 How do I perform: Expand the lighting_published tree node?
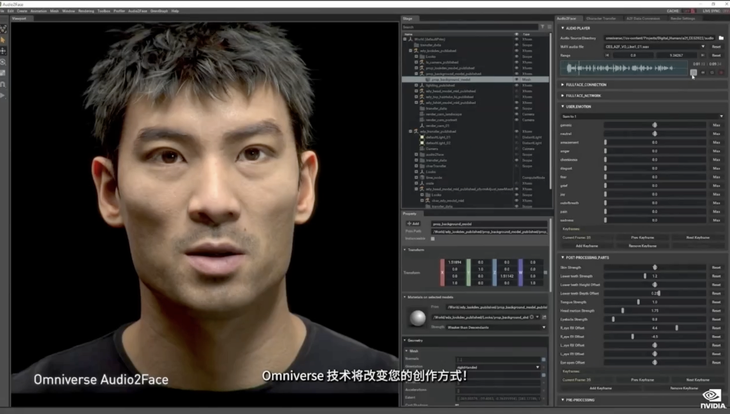[416, 85]
